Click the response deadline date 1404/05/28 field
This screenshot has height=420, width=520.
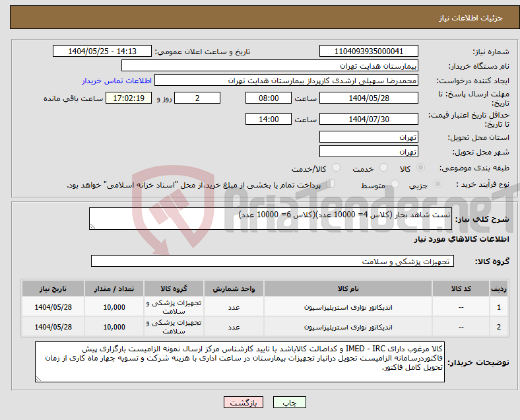point(369,98)
